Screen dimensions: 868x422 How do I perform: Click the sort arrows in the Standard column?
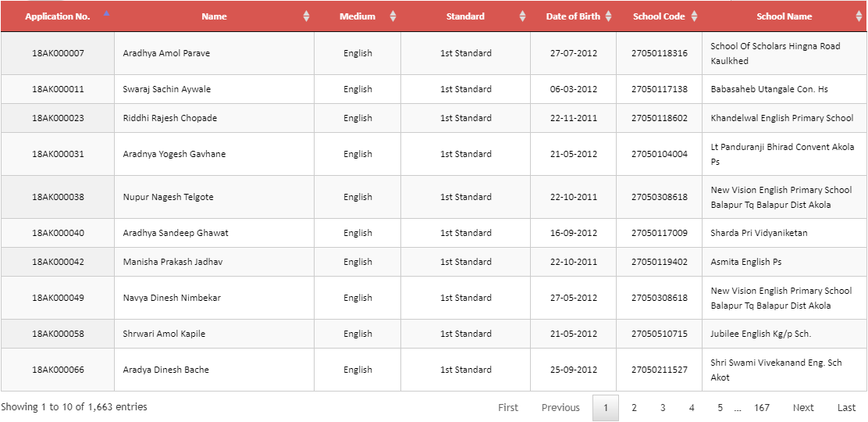(x=522, y=16)
